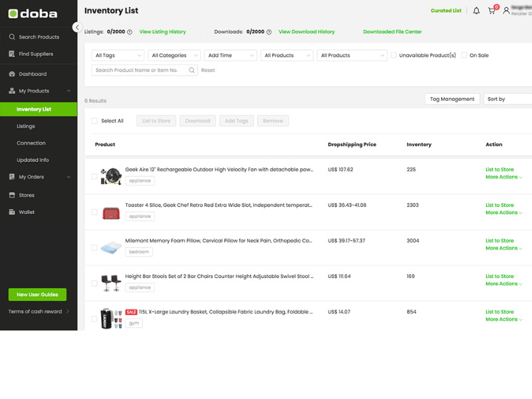Expand the My Orders menu chevron
The image size is (532, 399).
[x=68, y=177]
